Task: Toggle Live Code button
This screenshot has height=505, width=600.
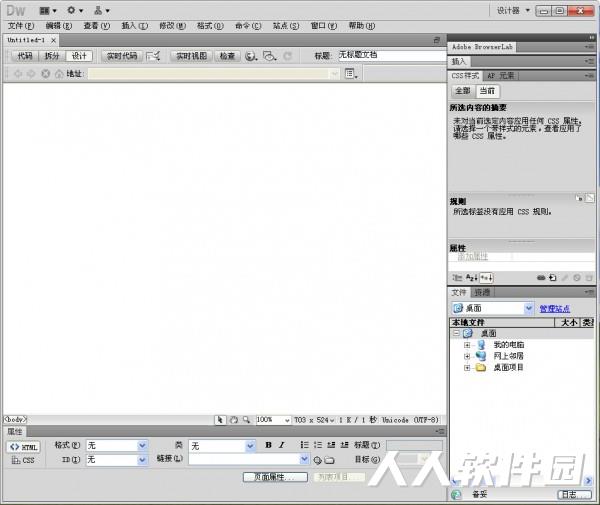Action: pyautogui.click(x=122, y=56)
